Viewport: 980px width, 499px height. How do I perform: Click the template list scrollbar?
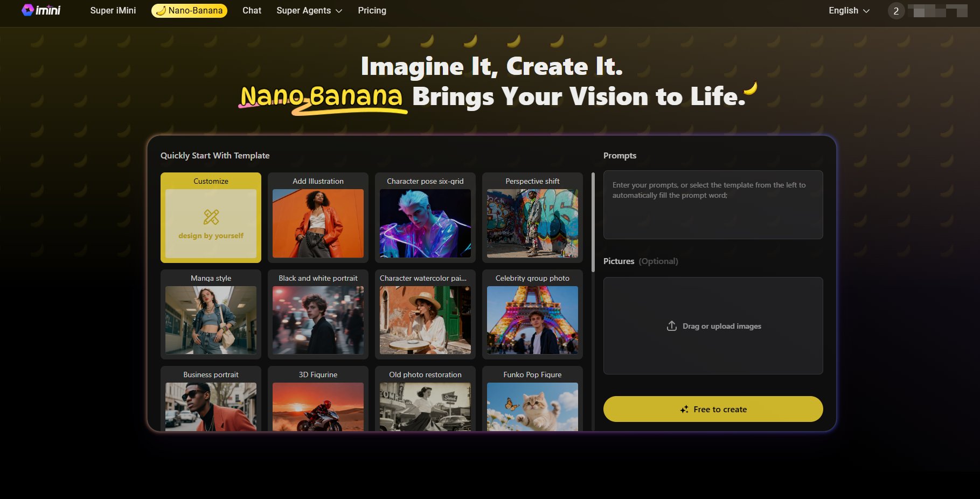[x=593, y=222]
